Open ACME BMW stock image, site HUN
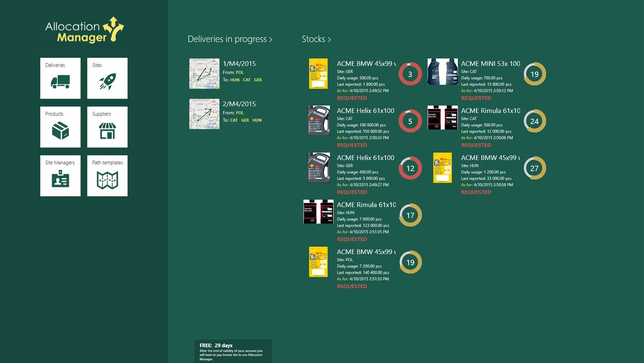 pyautogui.click(x=443, y=168)
